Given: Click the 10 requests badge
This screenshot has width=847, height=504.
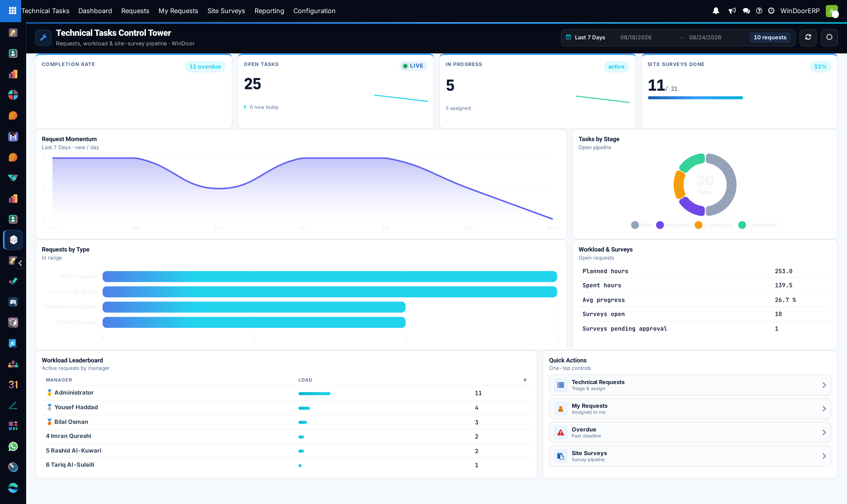Looking at the screenshot, I should (x=770, y=37).
